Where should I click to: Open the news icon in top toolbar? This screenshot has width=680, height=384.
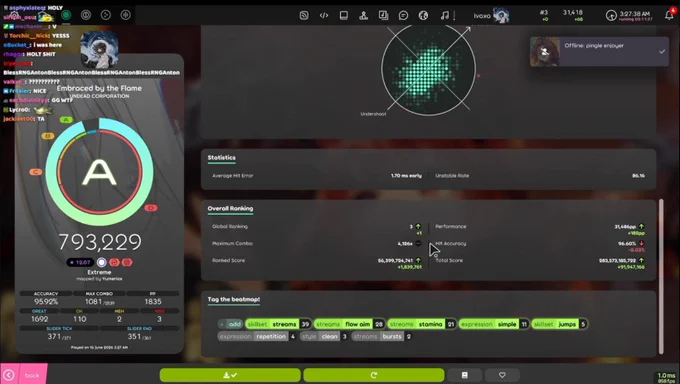[304, 15]
